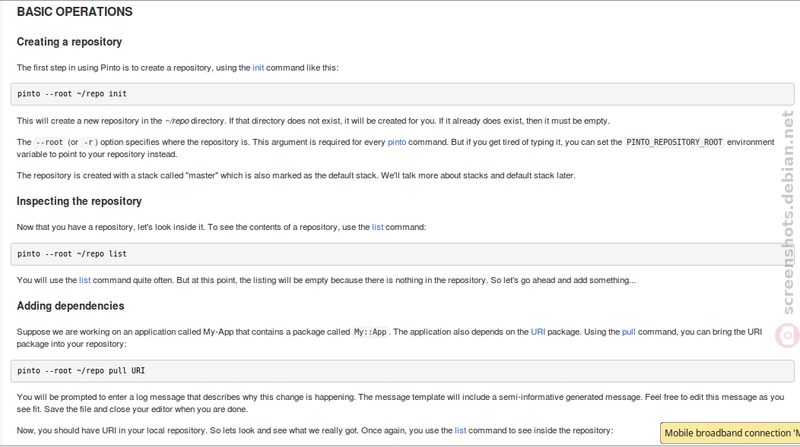Click the "pinto --root ~/repo pull URI" code block
Screen dimensions: 800x447
click(x=403, y=371)
